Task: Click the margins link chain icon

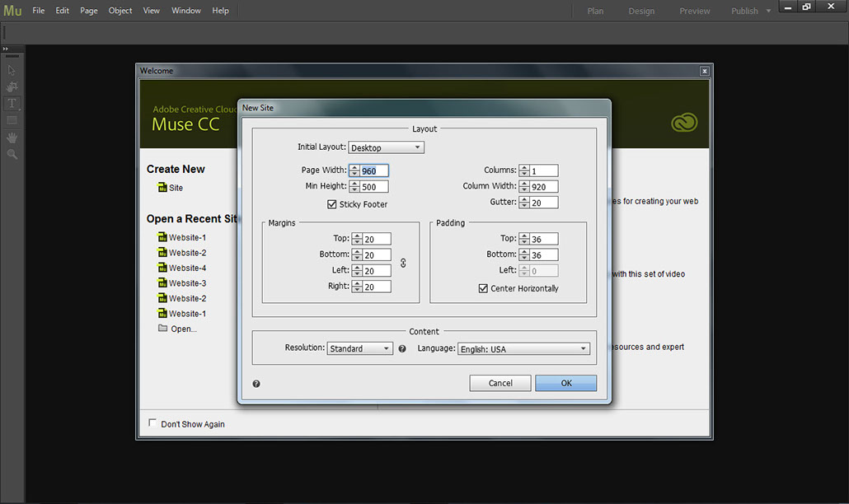Action: click(x=403, y=263)
